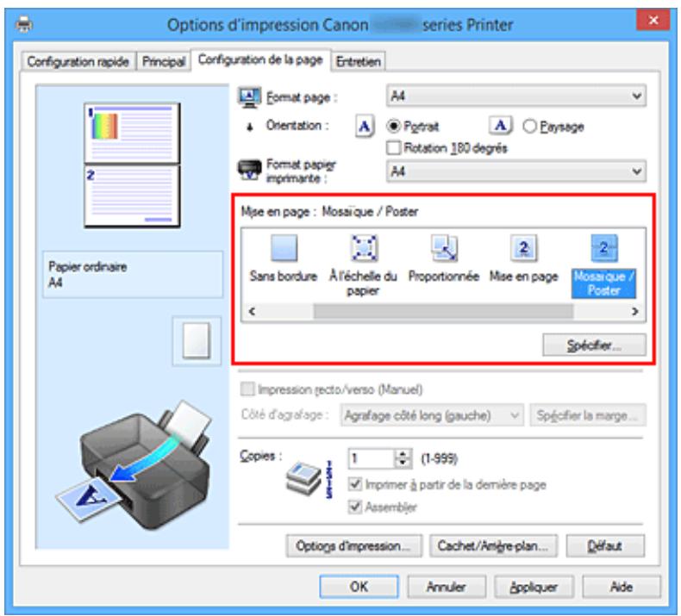Open Cachet/Arrière-plan... settings

(493, 545)
